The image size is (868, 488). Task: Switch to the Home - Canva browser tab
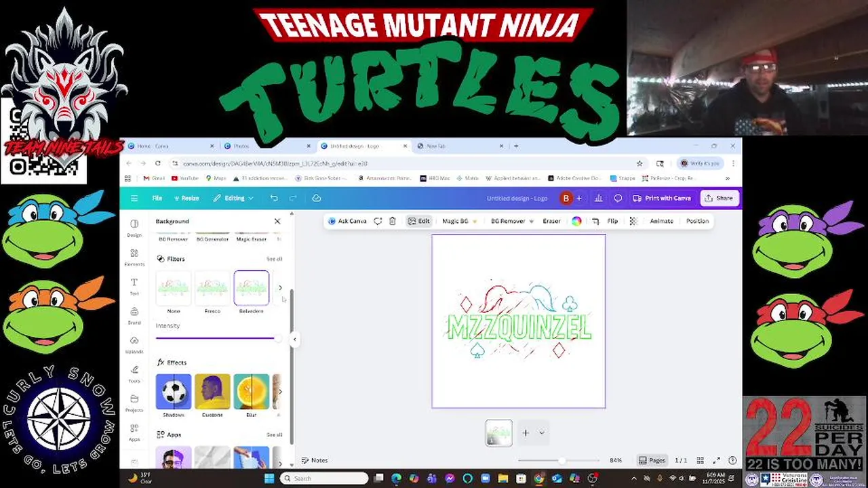pyautogui.click(x=170, y=146)
